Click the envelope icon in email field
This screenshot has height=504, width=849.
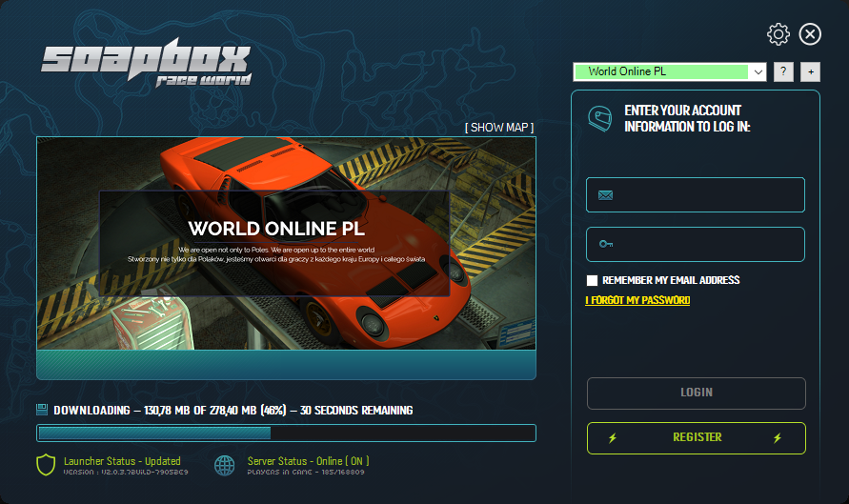point(605,195)
